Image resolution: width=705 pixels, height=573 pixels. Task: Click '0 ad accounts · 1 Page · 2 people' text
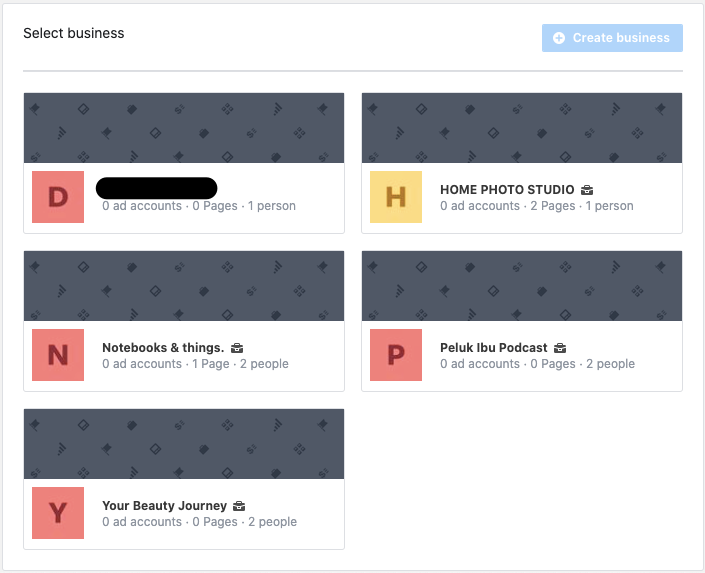[x=195, y=364]
